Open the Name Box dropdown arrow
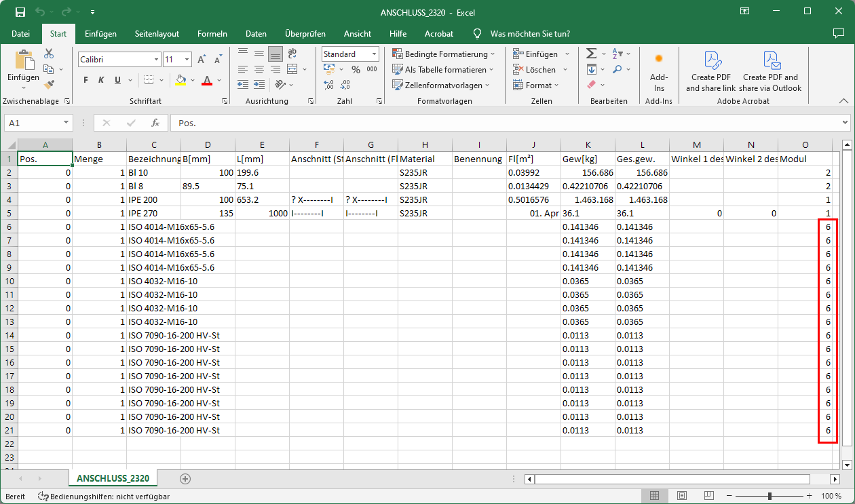This screenshot has height=504, width=855. click(66, 123)
